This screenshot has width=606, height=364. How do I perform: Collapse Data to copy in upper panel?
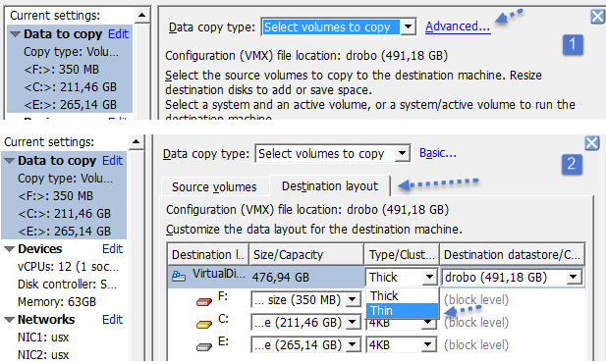pyautogui.click(x=15, y=34)
